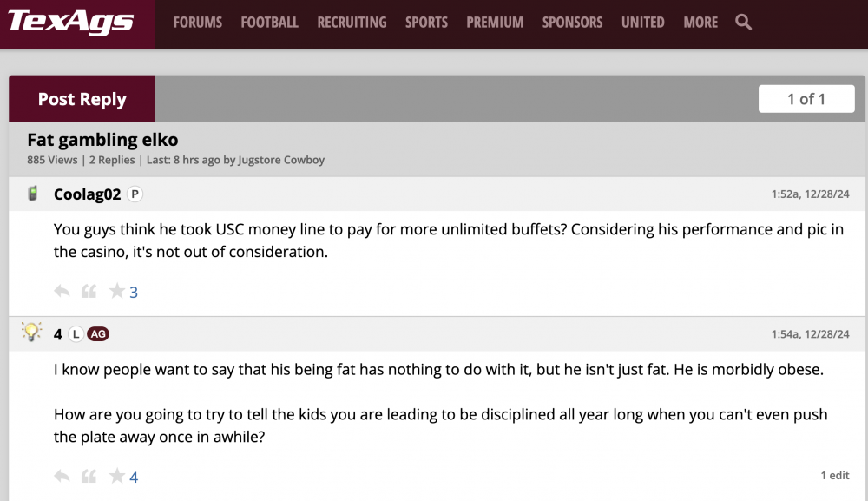Star Coolag02's post
The height and width of the screenshot is (501, 868).
coord(116,292)
